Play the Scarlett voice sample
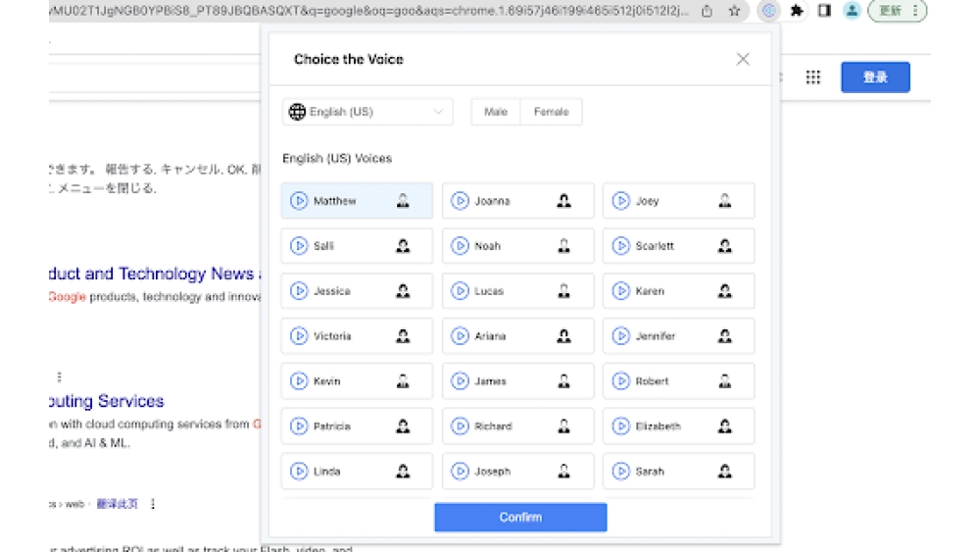Screen dimensions: 980x552 pos(620,246)
